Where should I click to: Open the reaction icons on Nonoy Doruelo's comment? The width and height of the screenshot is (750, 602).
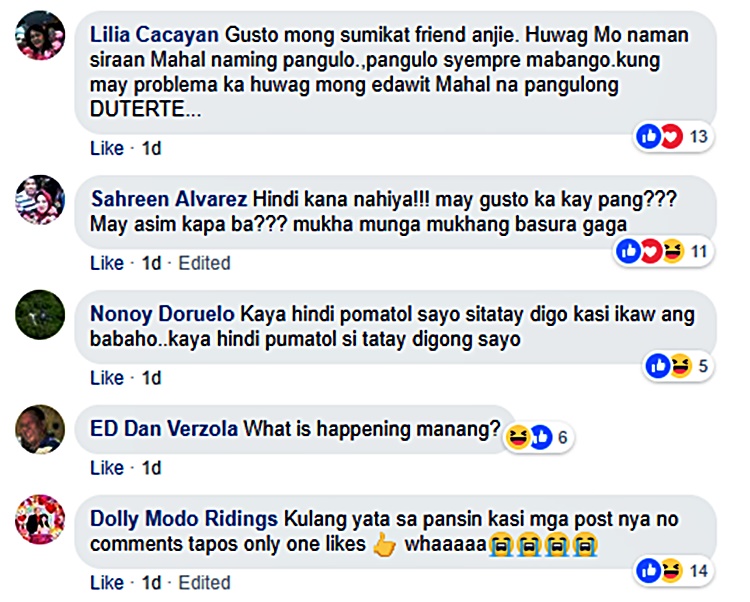(677, 366)
